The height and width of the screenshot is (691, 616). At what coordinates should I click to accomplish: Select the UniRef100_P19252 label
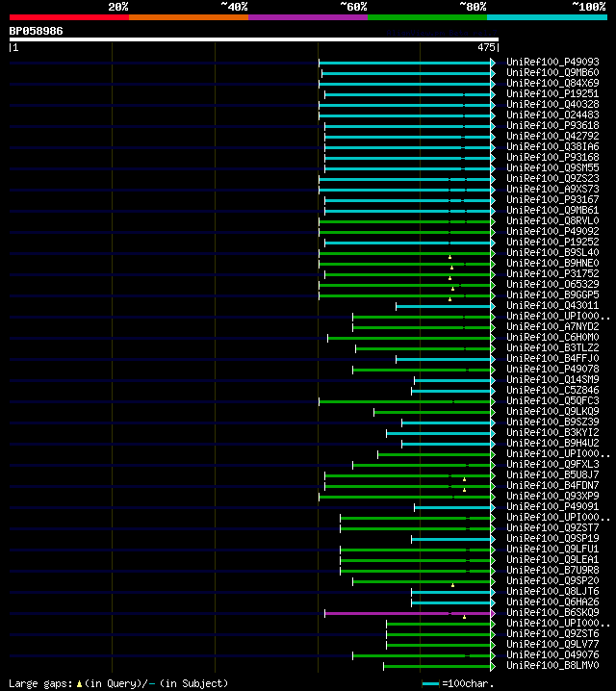click(x=552, y=242)
